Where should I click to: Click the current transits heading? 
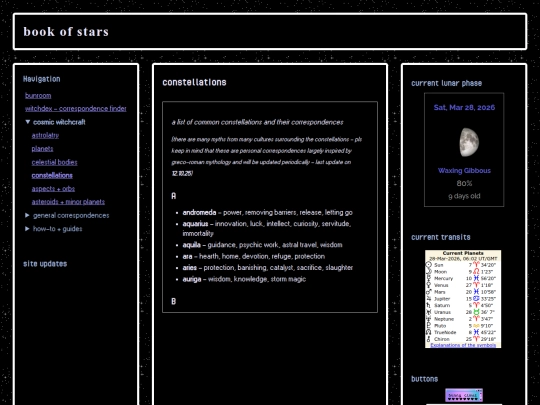(x=440, y=237)
